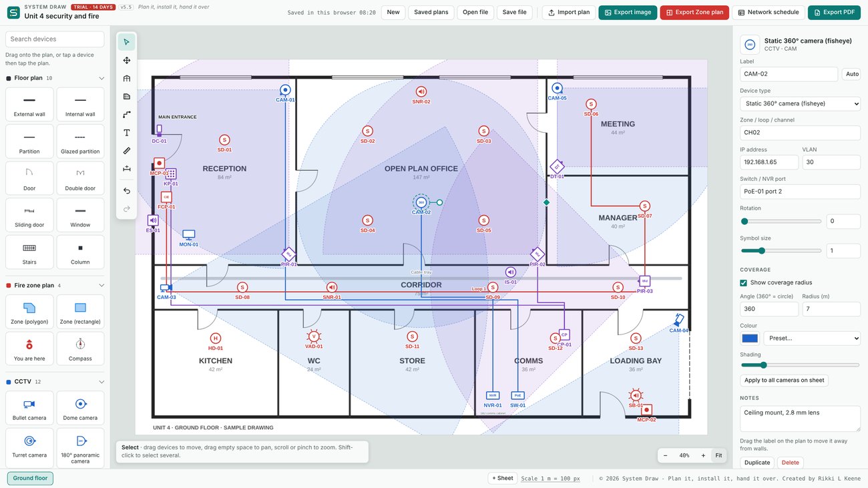Choose the pan/move tool in toolbar
Image resolution: width=868 pixels, height=488 pixels.
(x=127, y=60)
